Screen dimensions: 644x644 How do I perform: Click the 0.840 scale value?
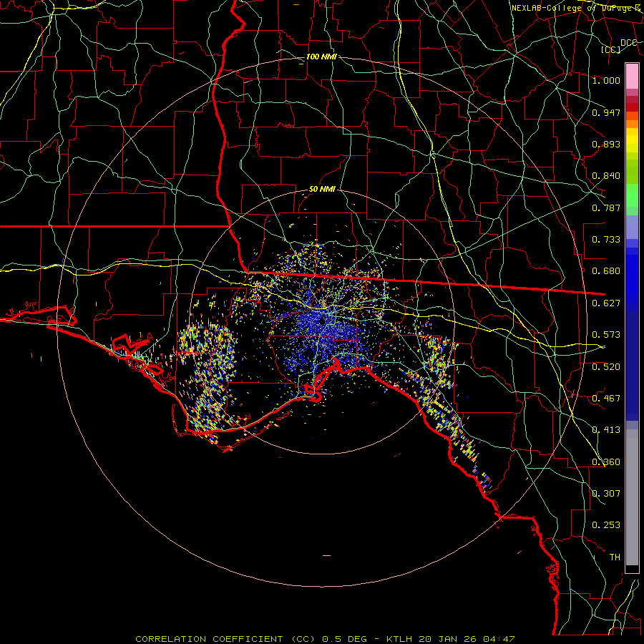click(606, 175)
